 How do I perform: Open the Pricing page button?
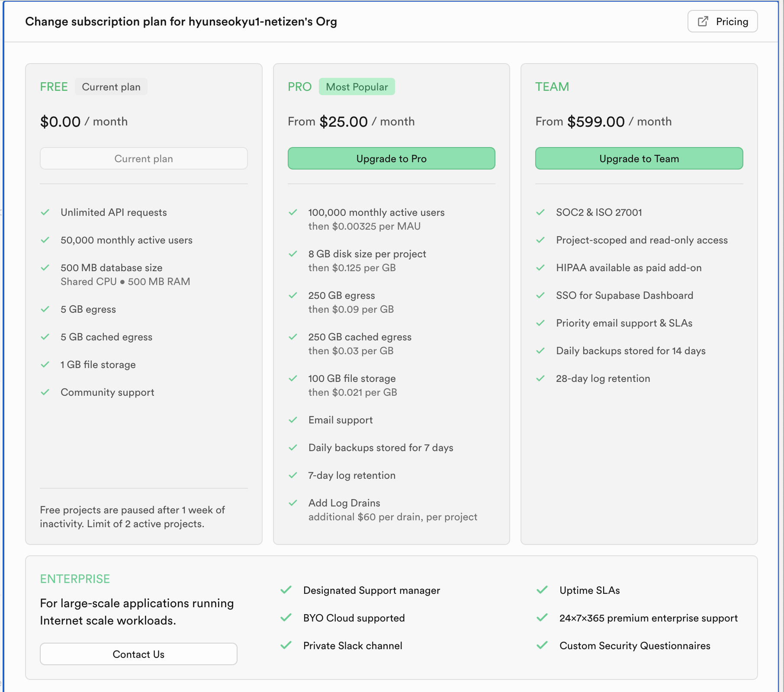pos(723,21)
